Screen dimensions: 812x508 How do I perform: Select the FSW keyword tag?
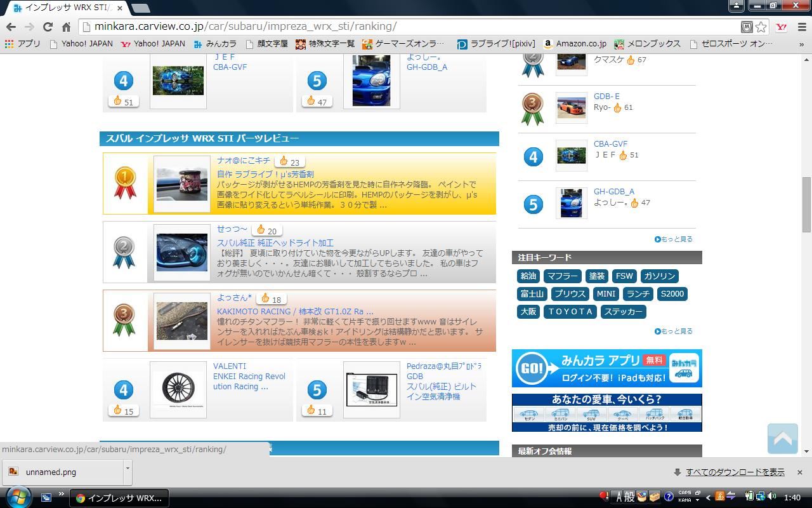(624, 276)
